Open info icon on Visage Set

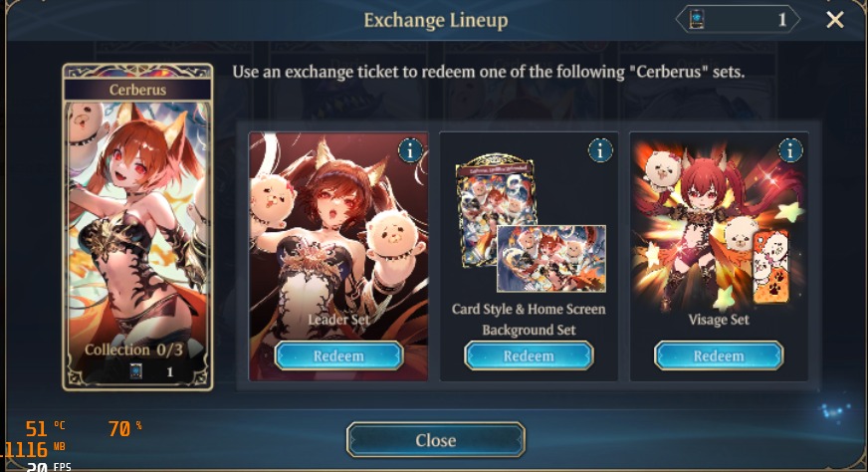(x=790, y=150)
